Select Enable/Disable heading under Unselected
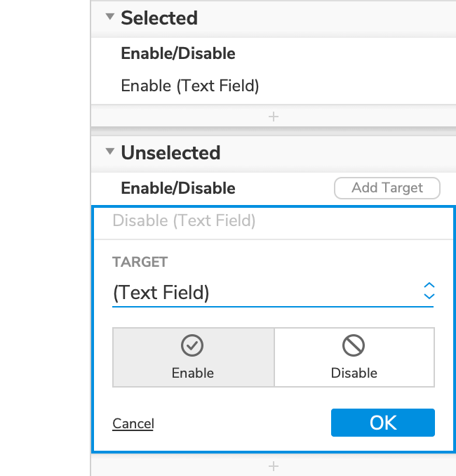The image size is (456, 476). (x=178, y=188)
